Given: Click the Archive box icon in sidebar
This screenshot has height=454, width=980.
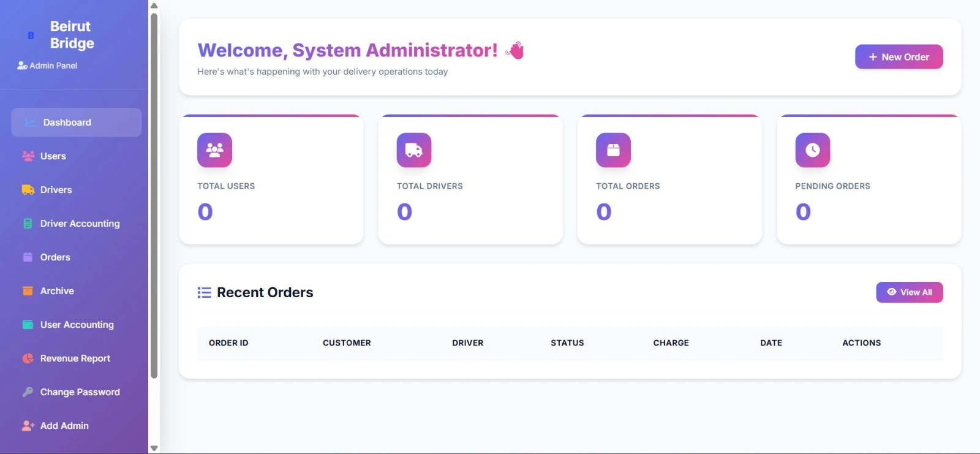Looking at the screenshot, I should click(x=28, y=291).
